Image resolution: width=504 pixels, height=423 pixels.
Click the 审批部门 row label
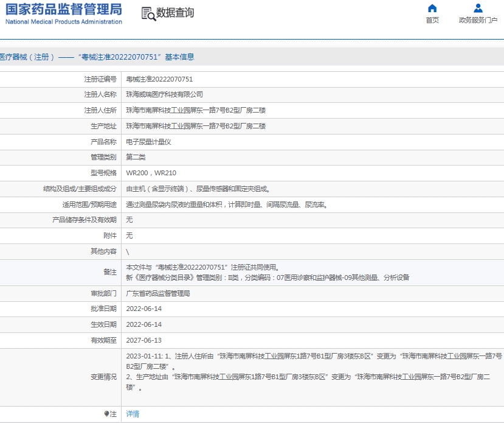[103, 293]
